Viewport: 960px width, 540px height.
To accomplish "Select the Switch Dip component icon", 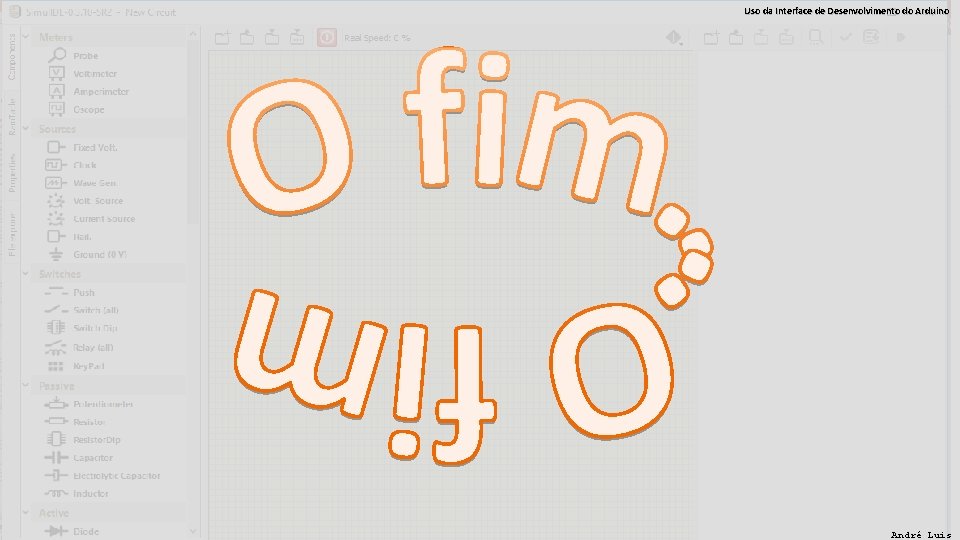I will 56,328.
